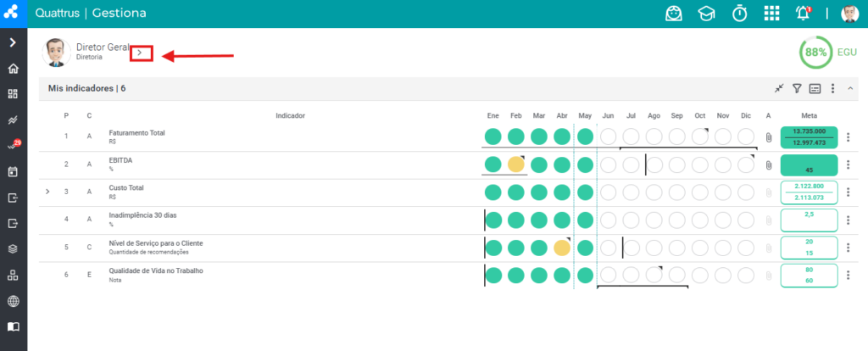
Task: Open the trend chart sidebar icon
Action: (x=14, y=120)
